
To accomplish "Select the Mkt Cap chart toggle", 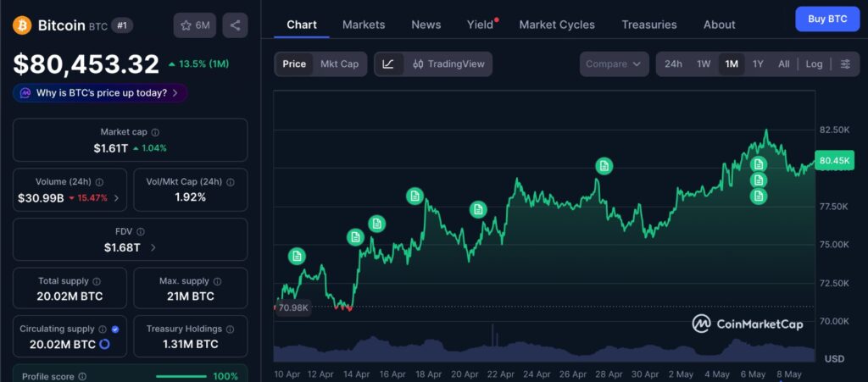I will [339, 64].
